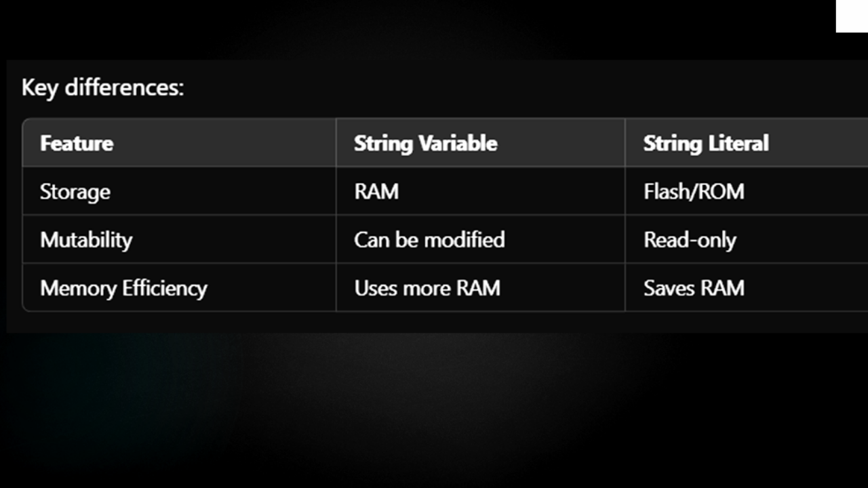Click the RAM cell under String Variable

pos(376,192)
